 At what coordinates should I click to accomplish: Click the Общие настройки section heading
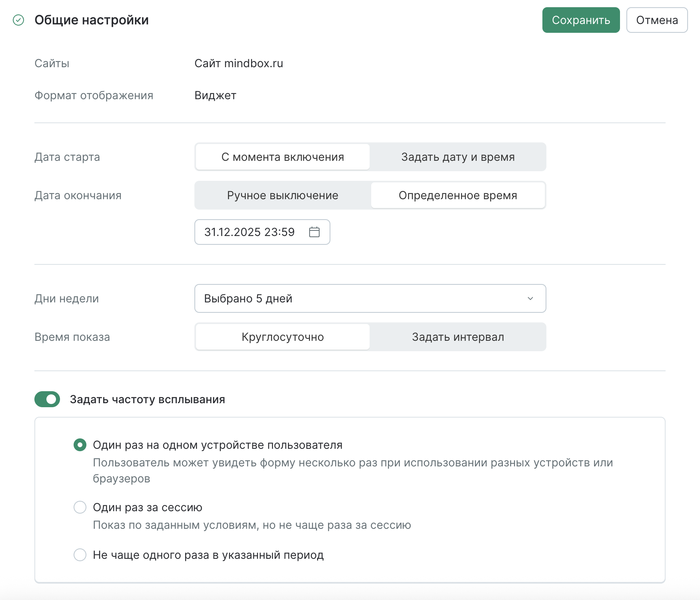tap(92, 20)
